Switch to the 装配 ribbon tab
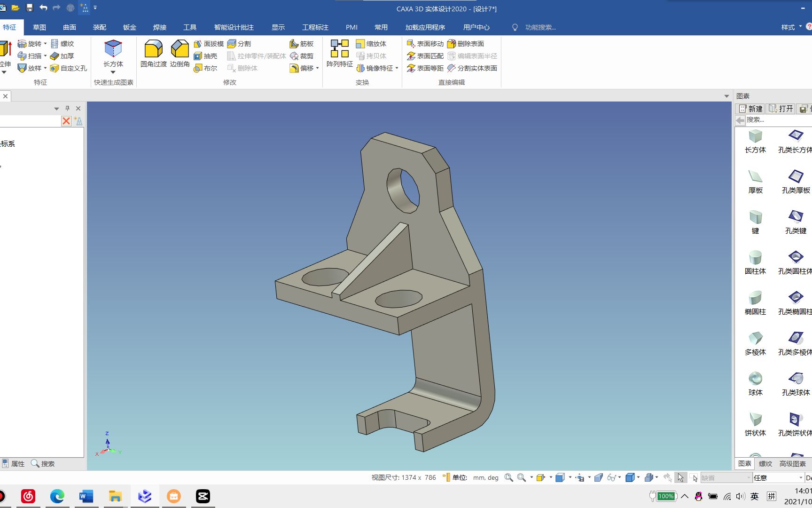812x508 pixels. pyautogui.click(x=100, y=27)
